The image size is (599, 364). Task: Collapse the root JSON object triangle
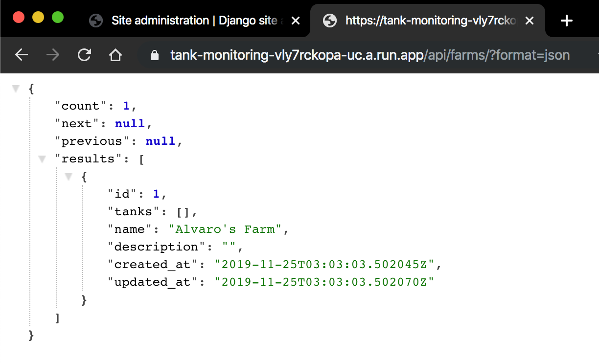pyautogui.click(x=16, y=88)
